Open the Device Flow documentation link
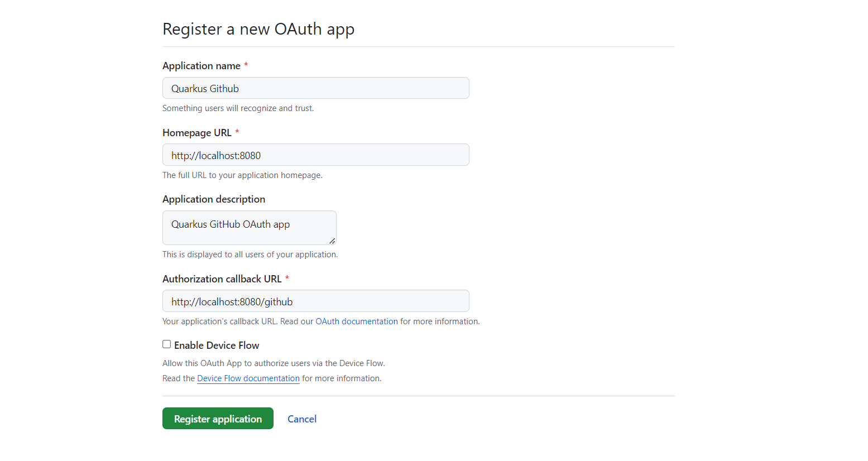 tap(248, 378)
